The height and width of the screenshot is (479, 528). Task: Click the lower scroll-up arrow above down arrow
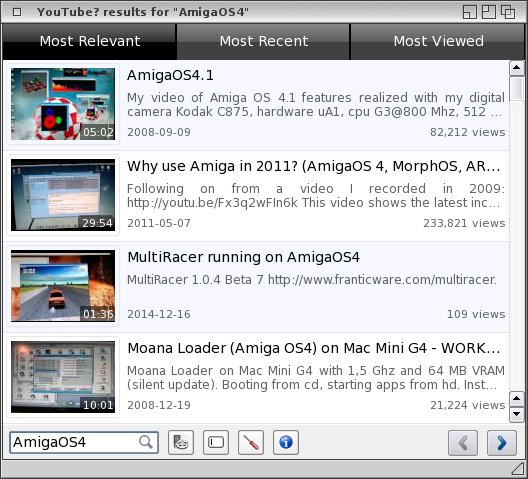point(517,399)
